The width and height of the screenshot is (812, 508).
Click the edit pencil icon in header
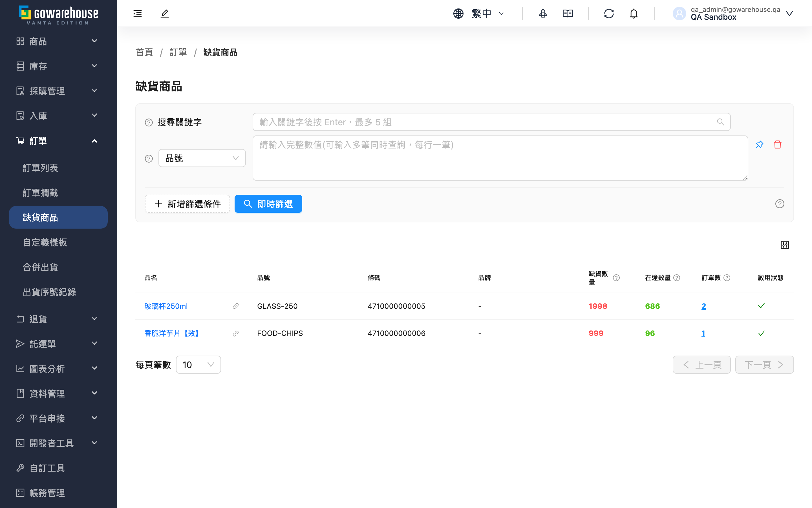point(164,14)
